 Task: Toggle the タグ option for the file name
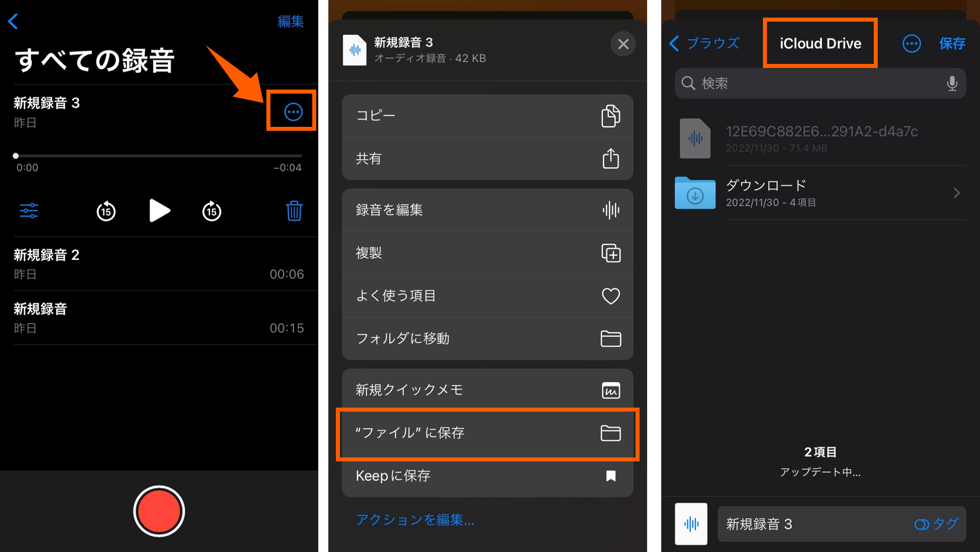click(x=936, y=524)
